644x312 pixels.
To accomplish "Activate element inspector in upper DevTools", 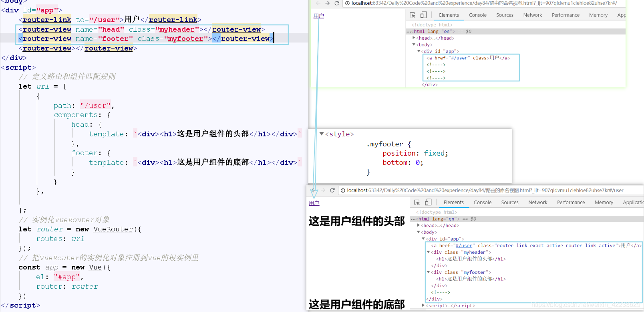I will point(413,15).
